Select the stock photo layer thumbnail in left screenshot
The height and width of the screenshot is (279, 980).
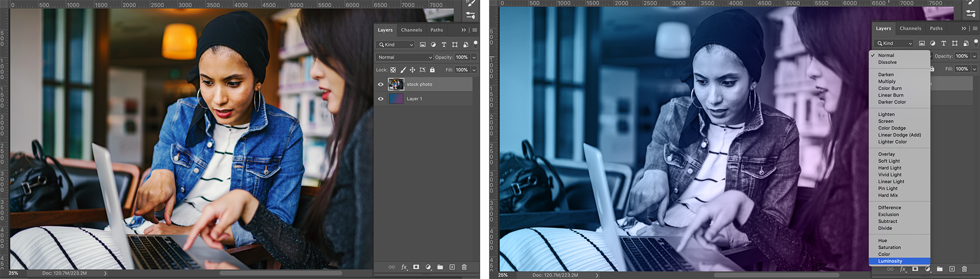coord(396,84)
